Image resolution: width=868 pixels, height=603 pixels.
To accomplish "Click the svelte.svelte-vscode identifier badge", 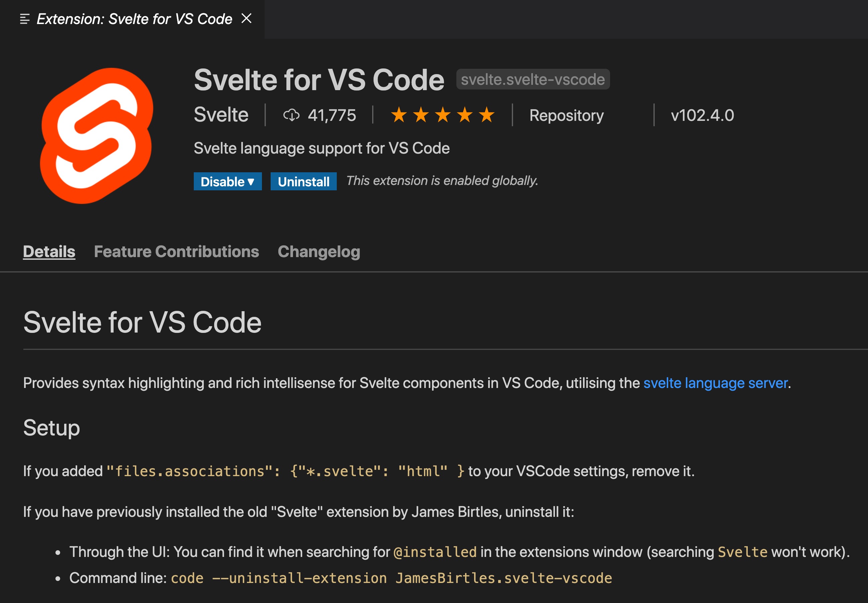I will [533, 79].
